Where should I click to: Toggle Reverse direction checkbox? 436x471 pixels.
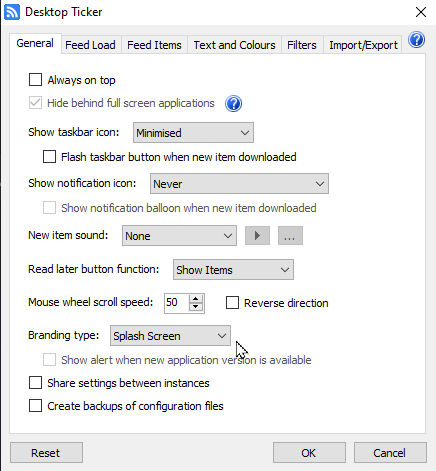(x=232, y=303)
